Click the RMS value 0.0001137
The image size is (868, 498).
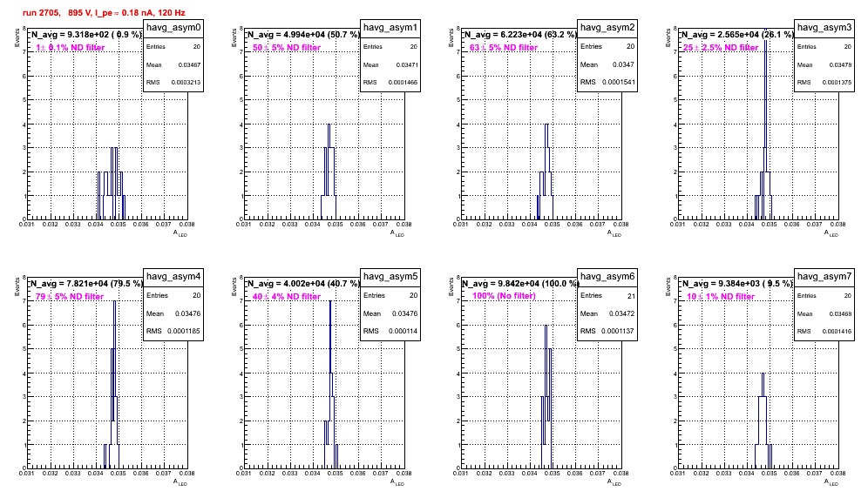pyautogui.click(x=618, y=331)
